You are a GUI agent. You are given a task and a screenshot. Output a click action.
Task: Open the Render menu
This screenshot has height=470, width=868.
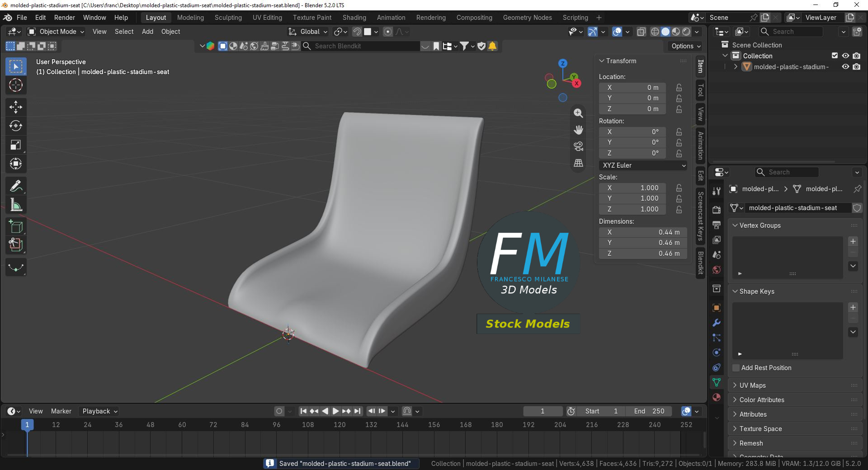click(x=65, y=18)
